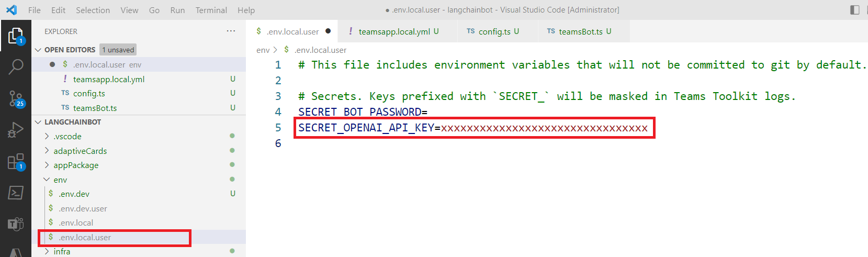Open the Terminal menu
Image resolution: width=868 pixels, height=257 pixels.
pos(211,10)
